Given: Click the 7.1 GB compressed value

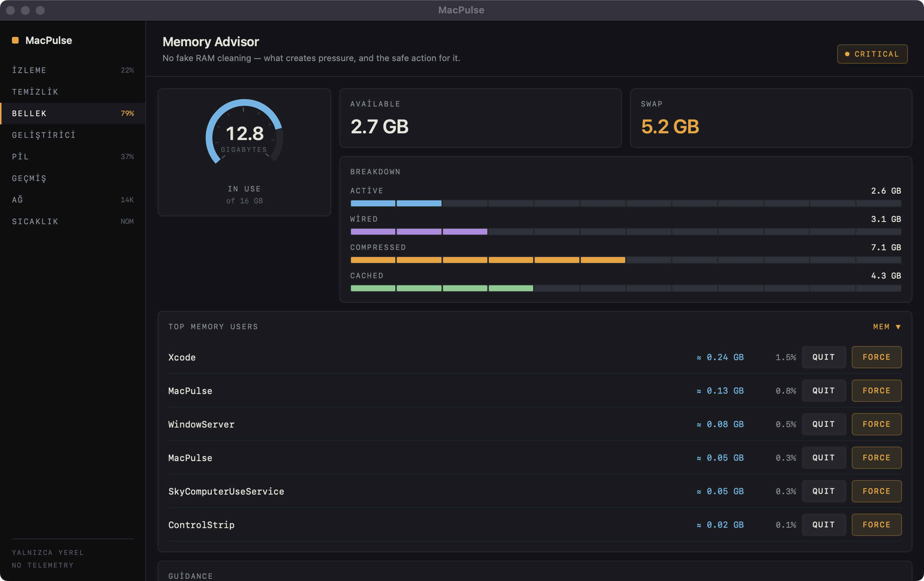Looking at the screenshot, I should (x=886, y=247).
